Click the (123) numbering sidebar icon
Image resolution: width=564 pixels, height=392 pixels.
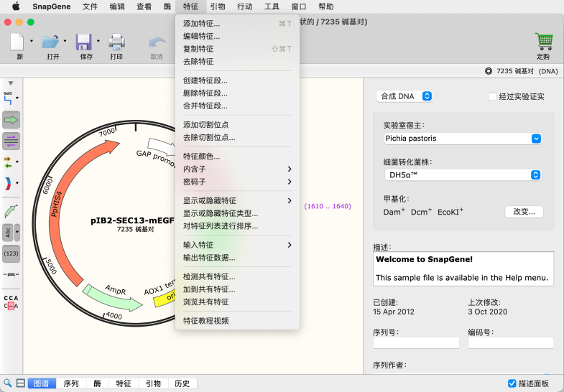11,253
